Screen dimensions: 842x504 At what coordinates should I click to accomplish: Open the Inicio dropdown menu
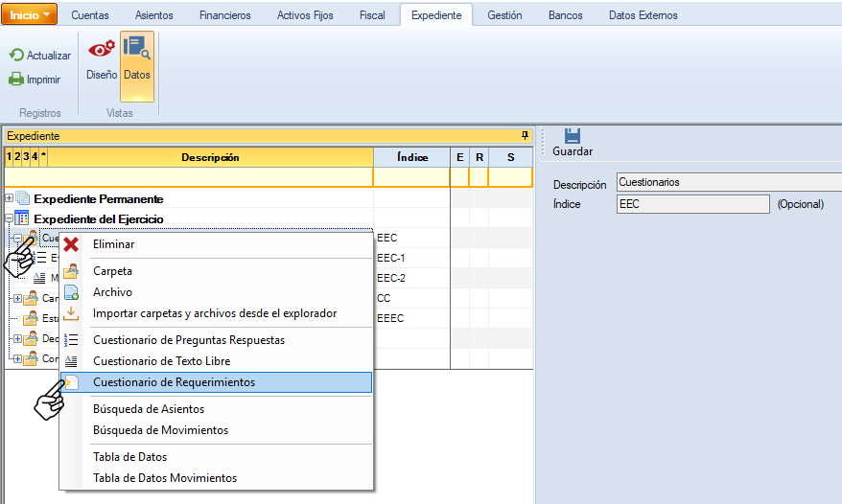30,14
